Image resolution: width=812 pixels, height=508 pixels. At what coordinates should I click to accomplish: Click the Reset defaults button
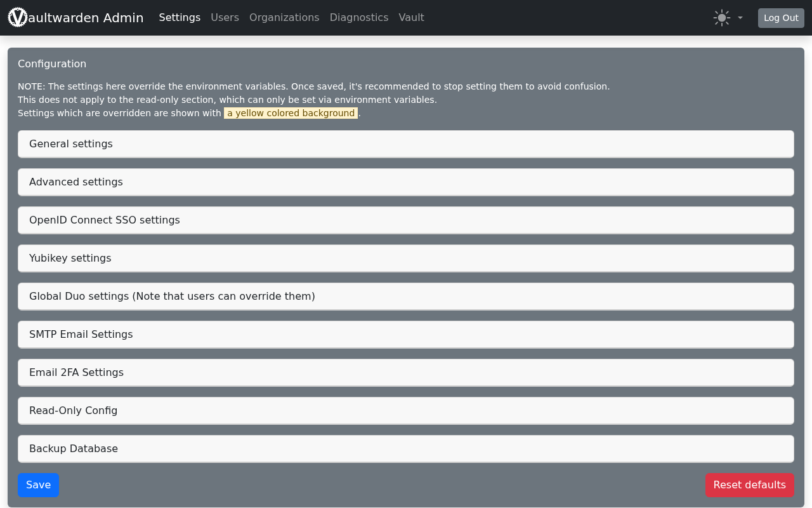(749, 485)
